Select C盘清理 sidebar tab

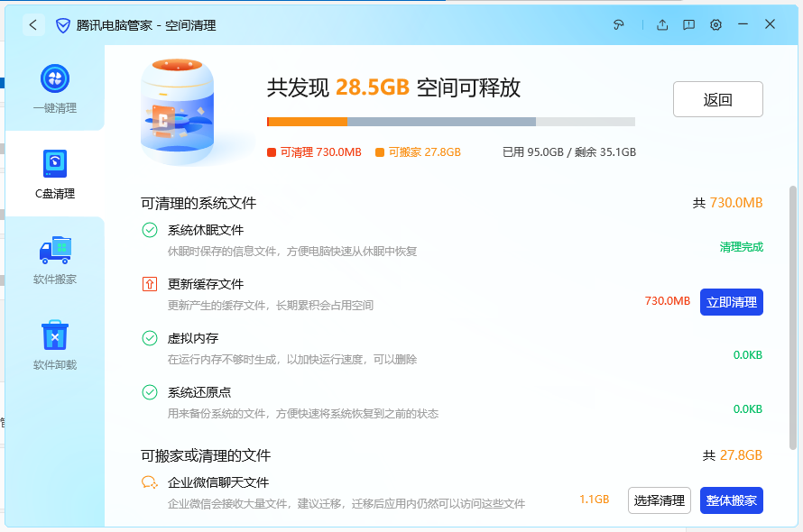[55, 174]
